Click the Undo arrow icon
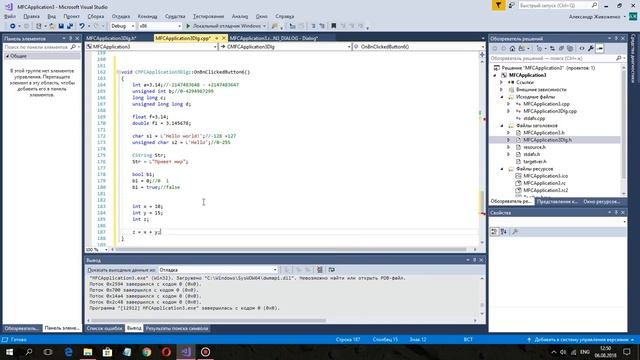The width and height of the screenshot is (640, 360). [82, 26]
